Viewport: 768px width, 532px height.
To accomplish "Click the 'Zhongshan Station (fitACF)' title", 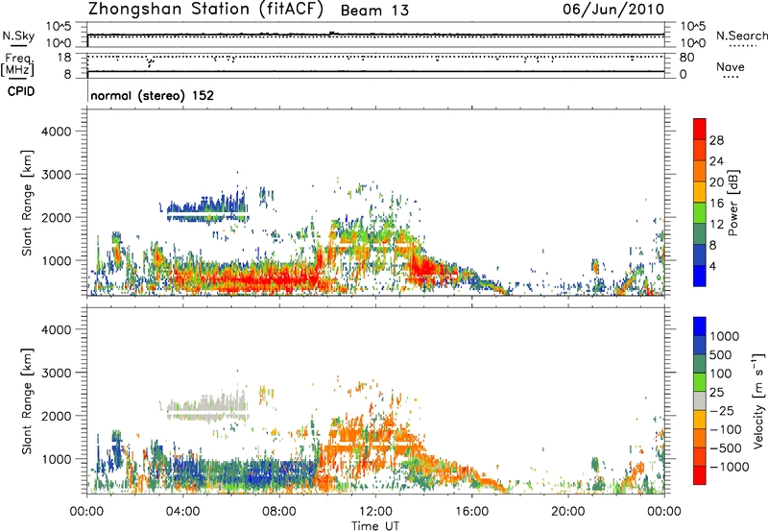I will (x=205, y=10).
